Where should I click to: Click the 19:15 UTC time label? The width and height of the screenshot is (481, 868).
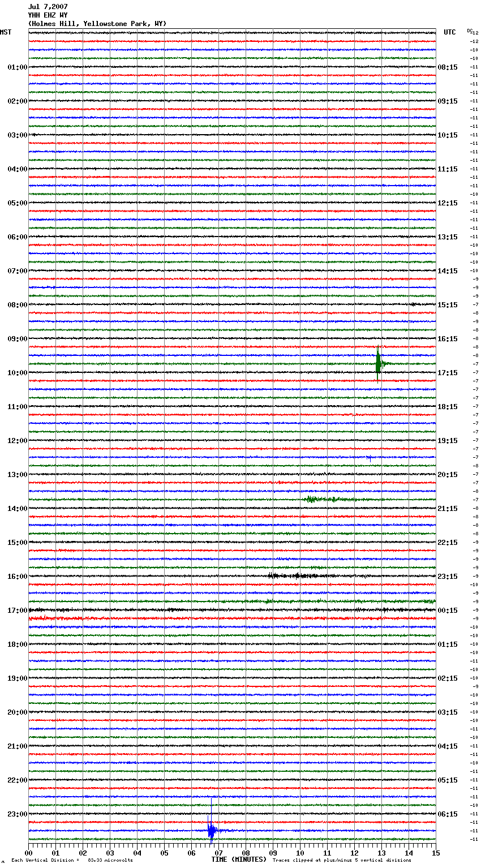448,441
